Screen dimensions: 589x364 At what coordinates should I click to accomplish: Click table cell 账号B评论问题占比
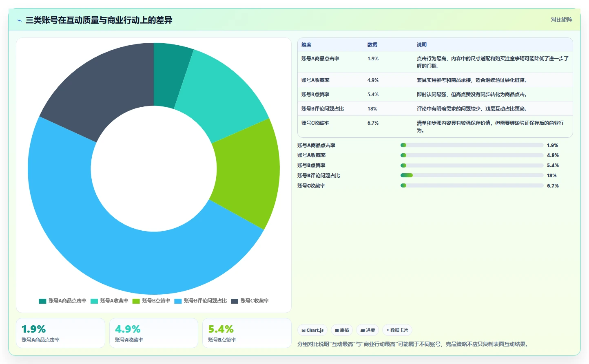click(323, 109)
